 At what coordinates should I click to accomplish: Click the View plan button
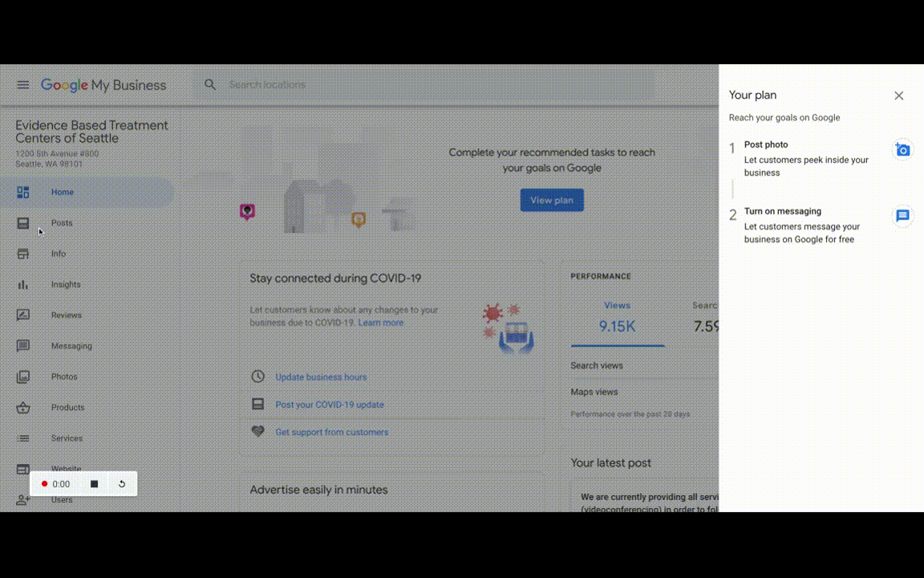click(552, 200)
